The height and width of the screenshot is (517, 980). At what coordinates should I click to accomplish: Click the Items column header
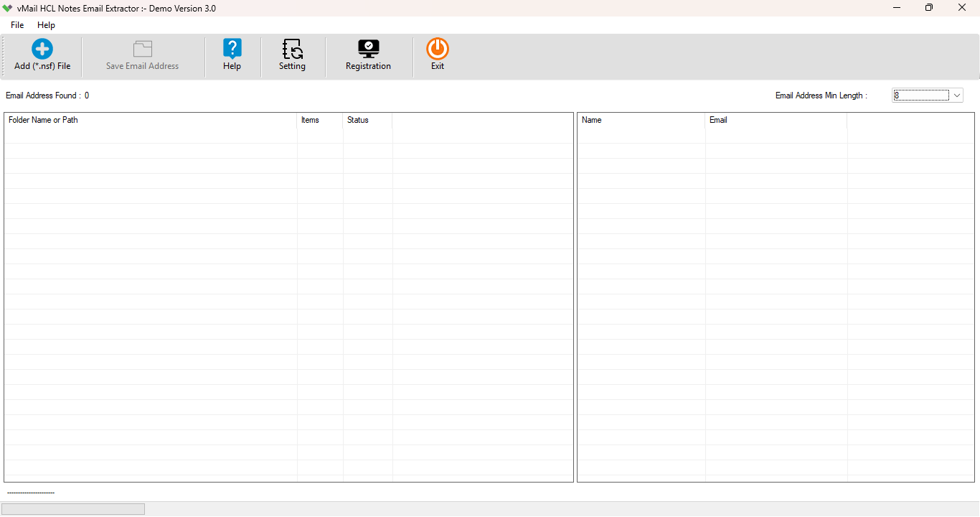pos(320,120)
